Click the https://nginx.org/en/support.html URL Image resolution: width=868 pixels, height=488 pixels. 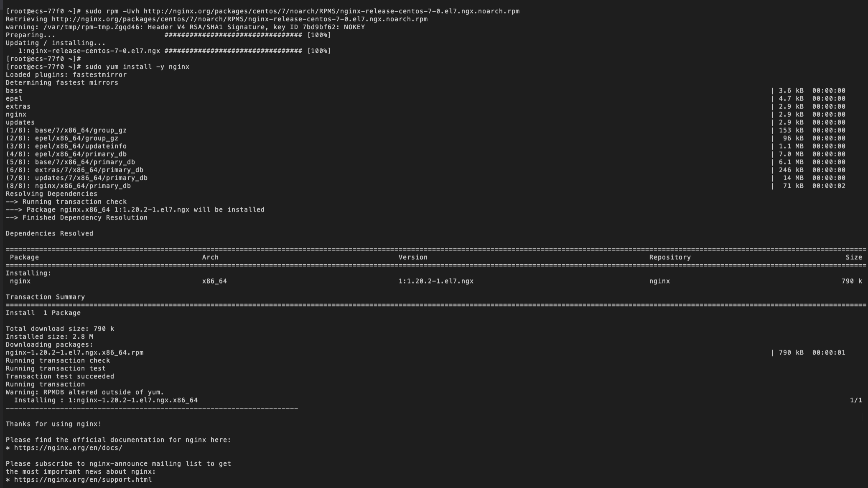point(83,480)
